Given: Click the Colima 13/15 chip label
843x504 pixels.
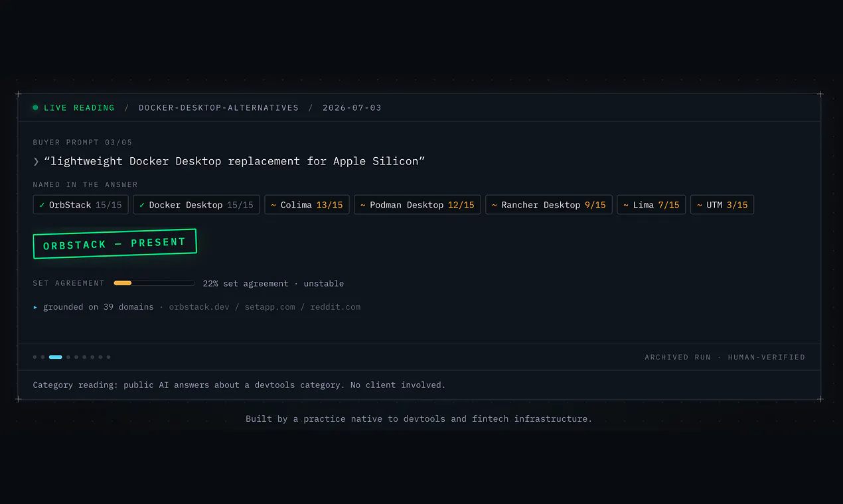Looking at the screenshot, I should pyautogui.click(x=307, y=205).
